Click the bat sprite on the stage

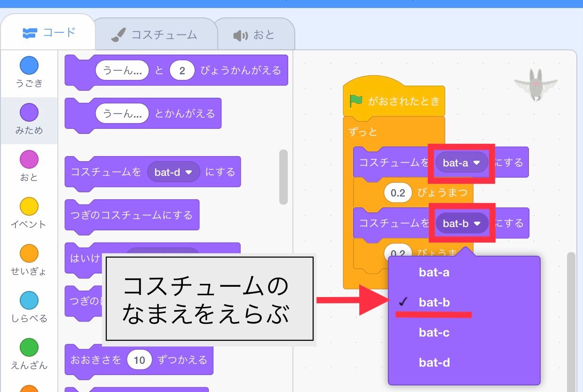point(536,85)
